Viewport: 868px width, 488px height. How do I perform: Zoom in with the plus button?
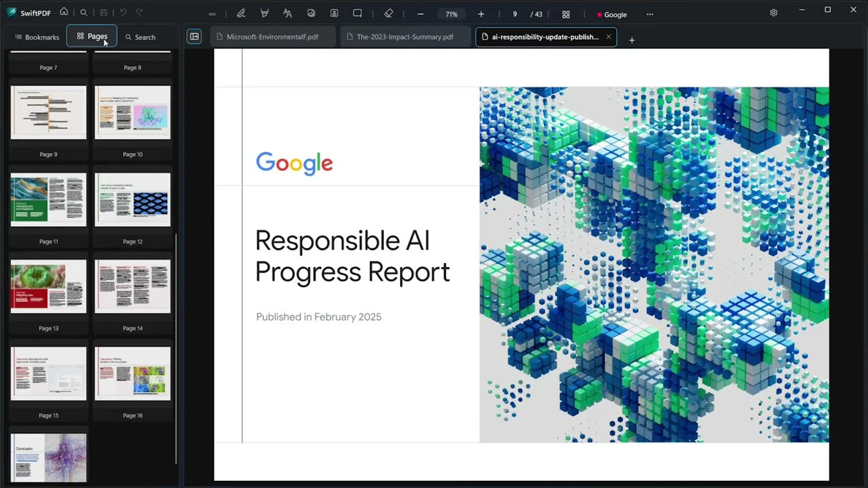click(481, 14)
